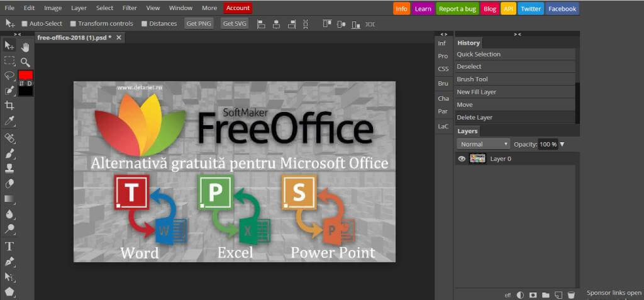Click the Get SVG button

coord(235,24)
